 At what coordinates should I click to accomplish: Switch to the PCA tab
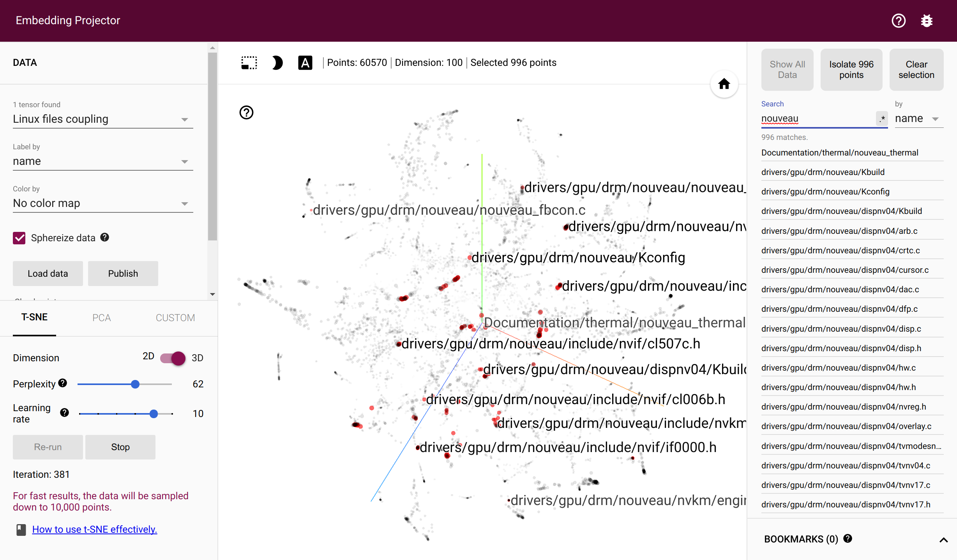[x=101, y=318]
